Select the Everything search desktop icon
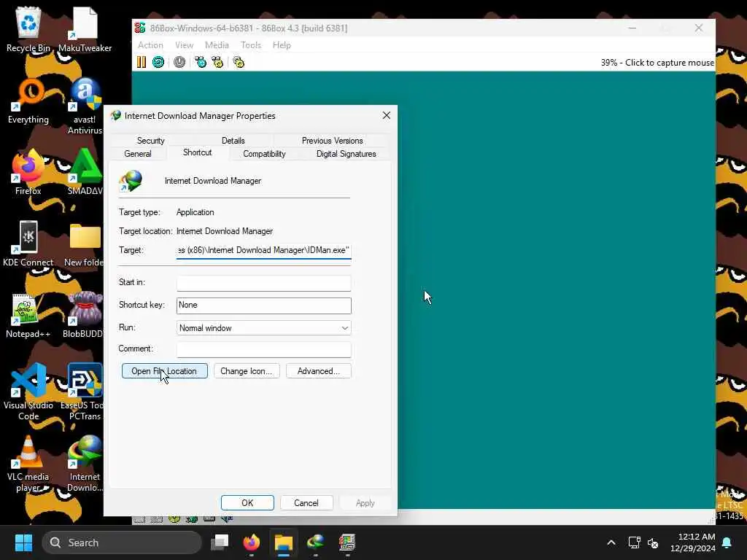Screen dimensions: 747x560 28,101
